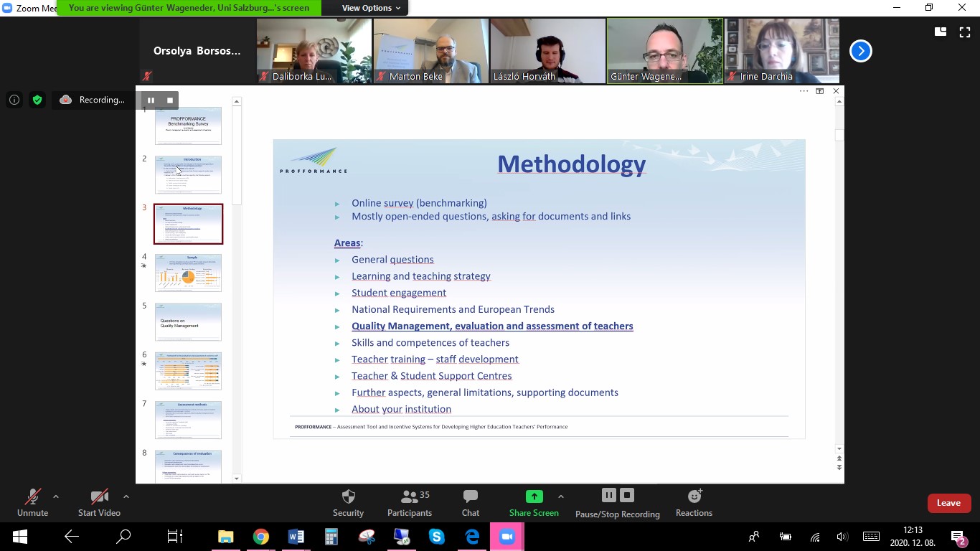Start video camera
The width and height of the screenshot is (980, 551).
point(99,496)
